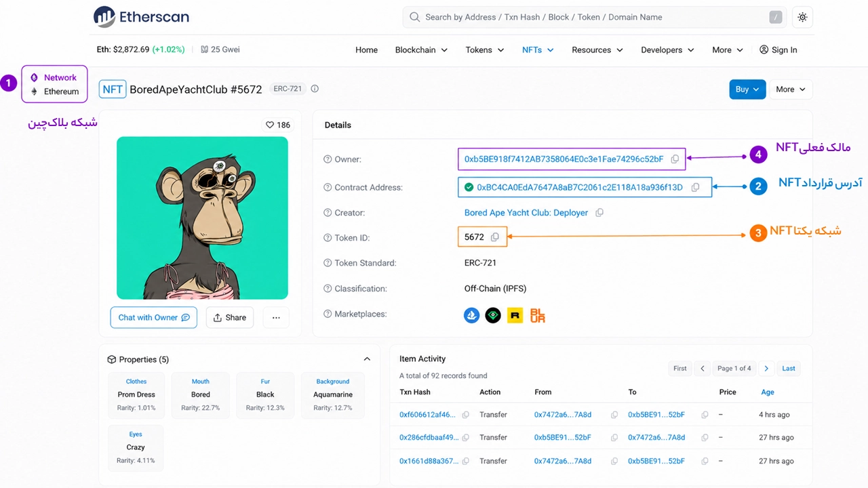
Task: Select the Mouth Bored property
Action: click(200, 394)
